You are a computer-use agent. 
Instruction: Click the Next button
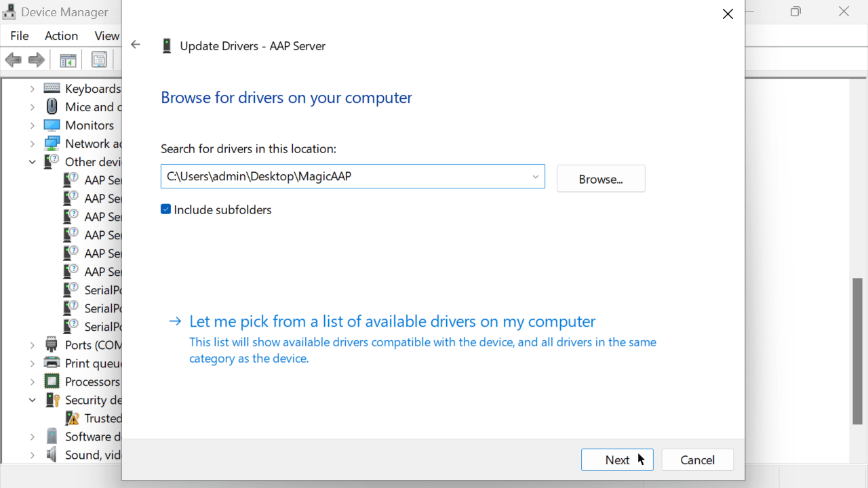pos(616,460)
